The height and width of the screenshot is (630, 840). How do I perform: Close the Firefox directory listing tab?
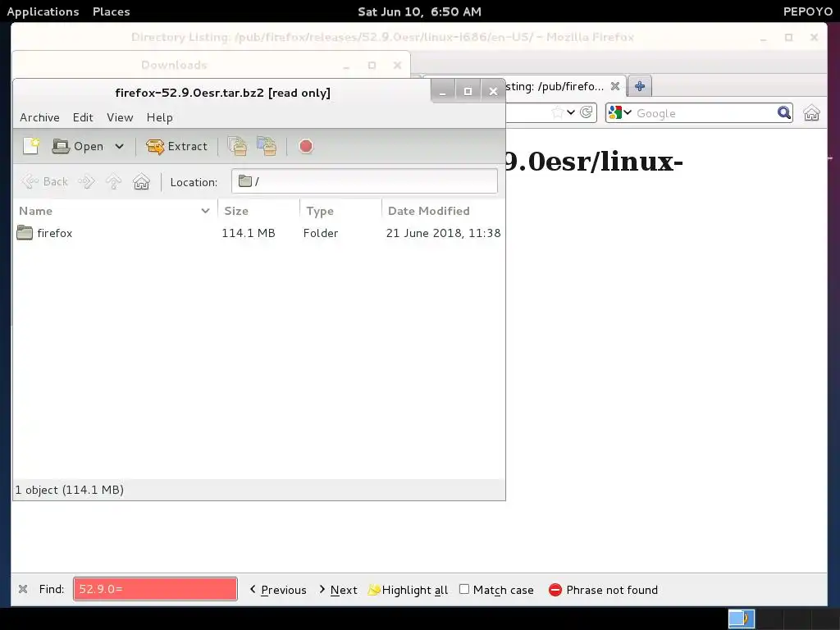(615, 86)
